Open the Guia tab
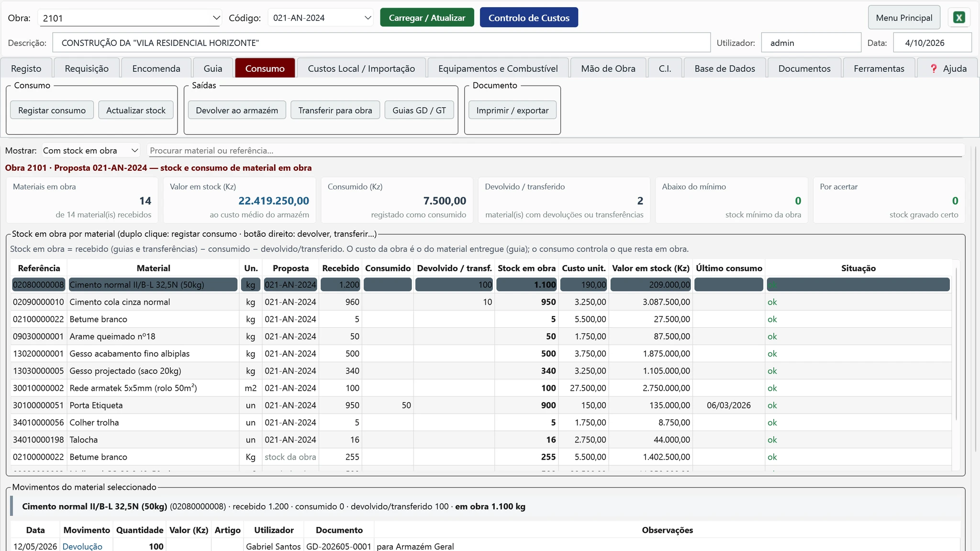 click(x=213, y=68)
